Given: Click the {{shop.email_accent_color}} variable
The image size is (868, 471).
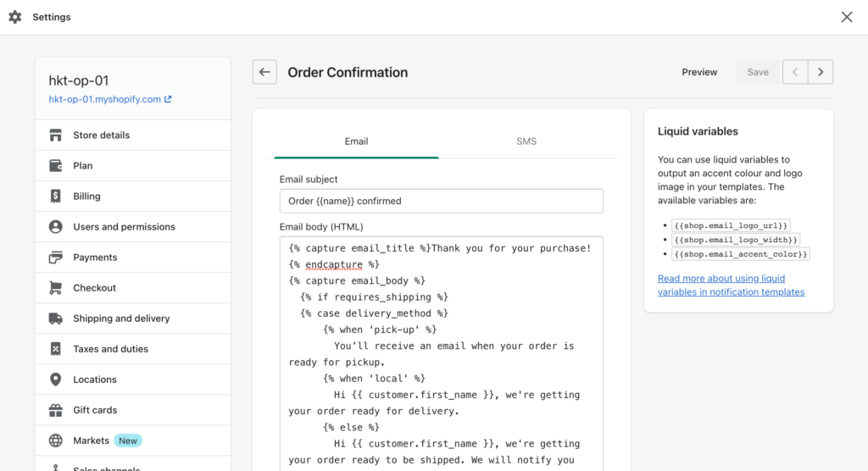Looking at the screenshot, I should 741,254.
